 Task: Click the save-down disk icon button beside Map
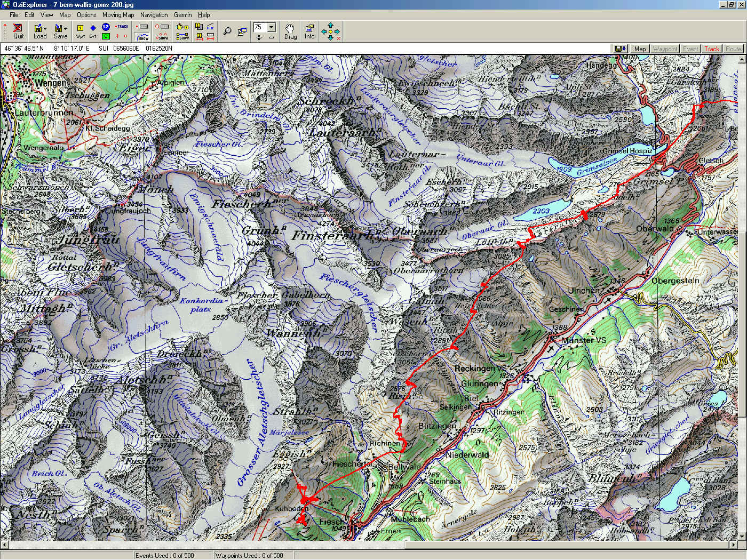pos(621,49)
